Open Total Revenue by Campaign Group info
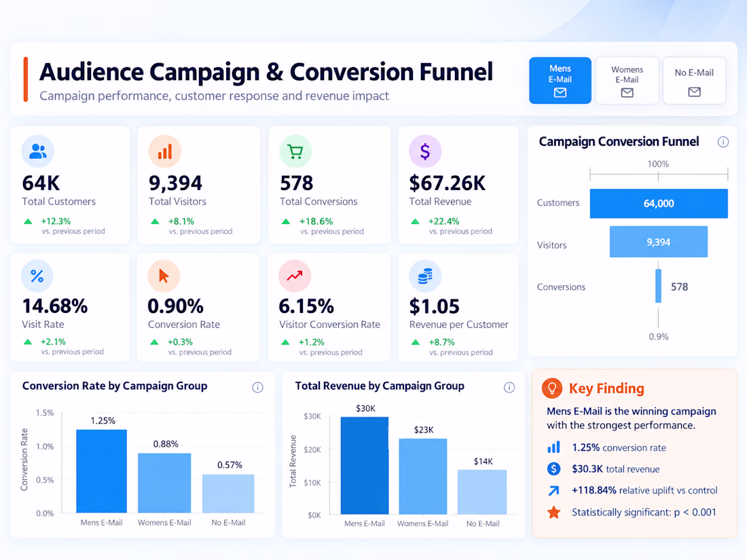Image resolution: width=747 pixels, height=560 pixels. coord(509,387)
